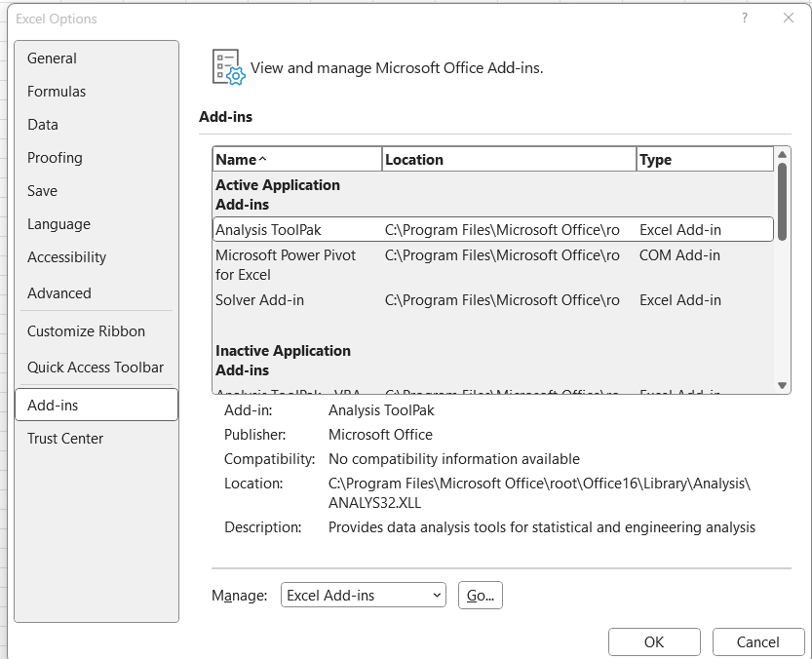
Task: Open the Data options category
Action: 97,125
